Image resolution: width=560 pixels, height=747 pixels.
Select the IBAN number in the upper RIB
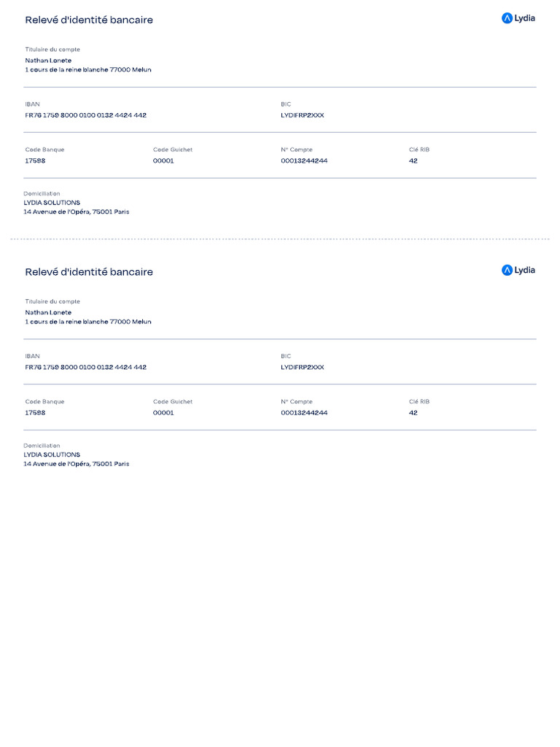pyautogui.click(x=85, y=115)
